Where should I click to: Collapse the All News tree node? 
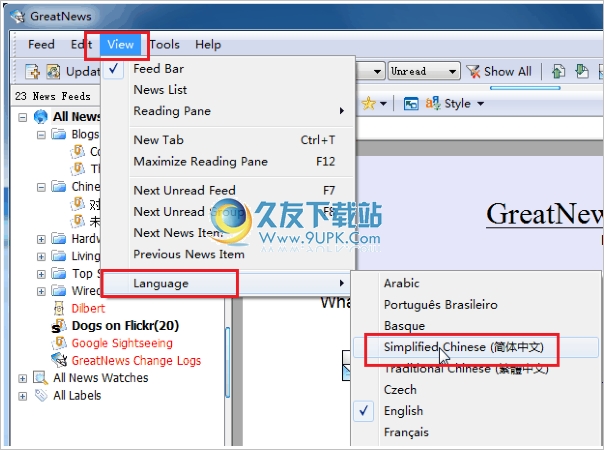click(x=23, y=117)
